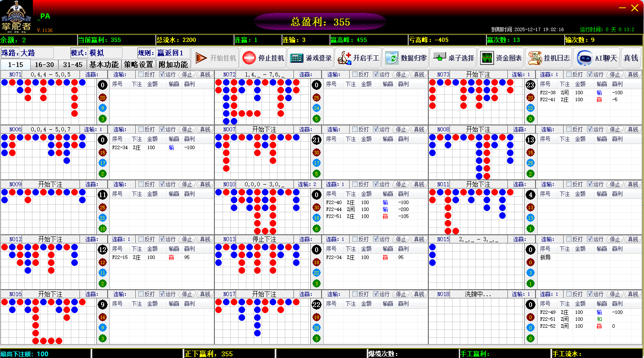Uncheck 运行 checkbox for table N072
The image size is (644, 358).
376,74
